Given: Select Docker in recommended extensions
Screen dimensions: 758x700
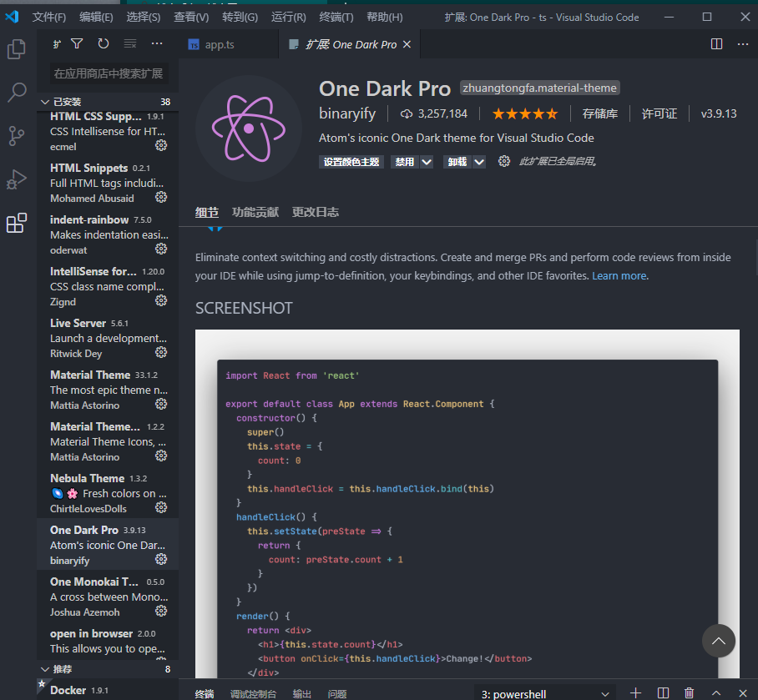Looking at the screenshot, I should pyautogui.click(x=108, y=690).
